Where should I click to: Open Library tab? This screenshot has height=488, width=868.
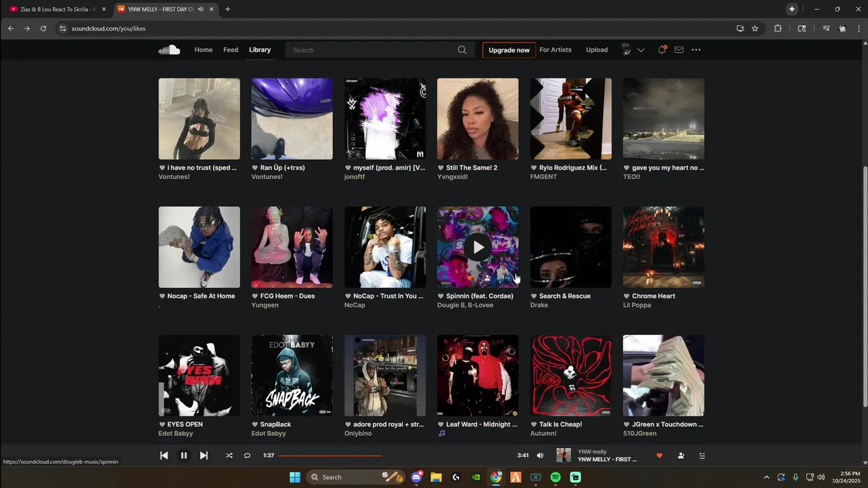click(260, 49)
